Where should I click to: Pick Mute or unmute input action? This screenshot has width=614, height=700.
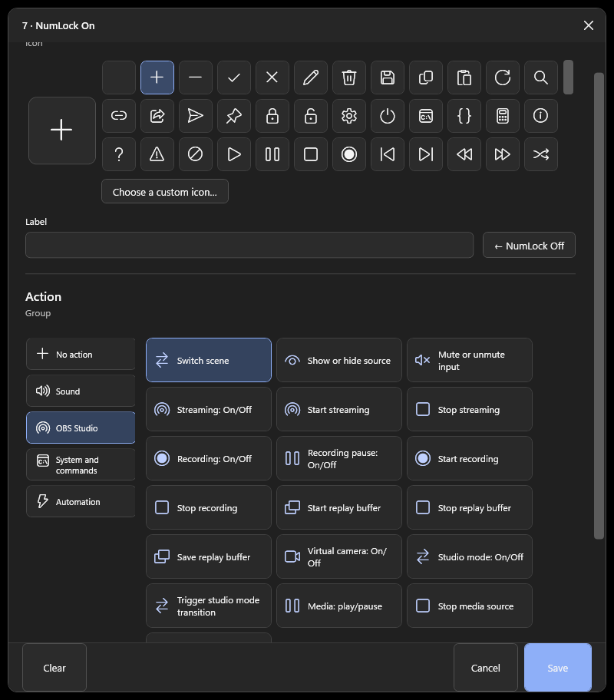pyautogui.click(x=469, y=360)
